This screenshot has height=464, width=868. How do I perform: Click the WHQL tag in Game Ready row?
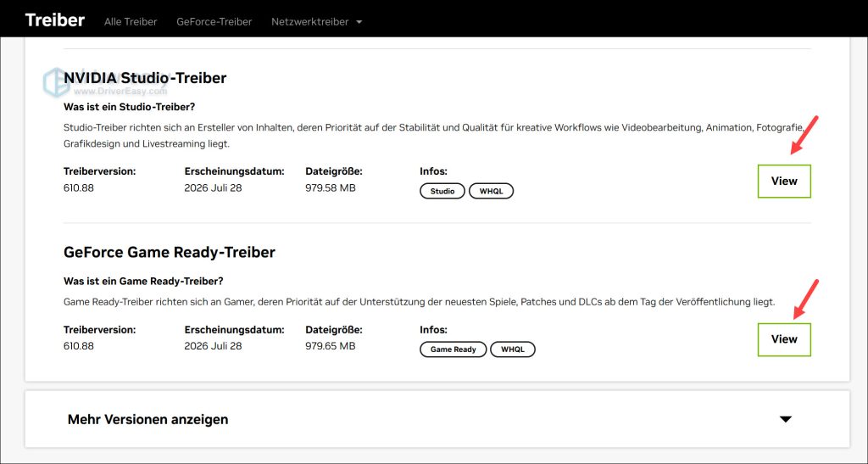513,349
